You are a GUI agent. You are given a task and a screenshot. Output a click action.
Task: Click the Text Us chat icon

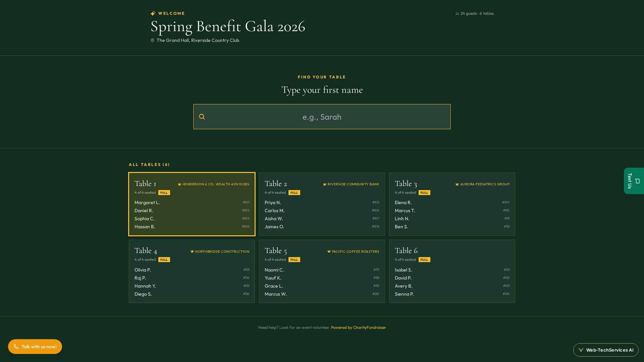pos(637,181)
